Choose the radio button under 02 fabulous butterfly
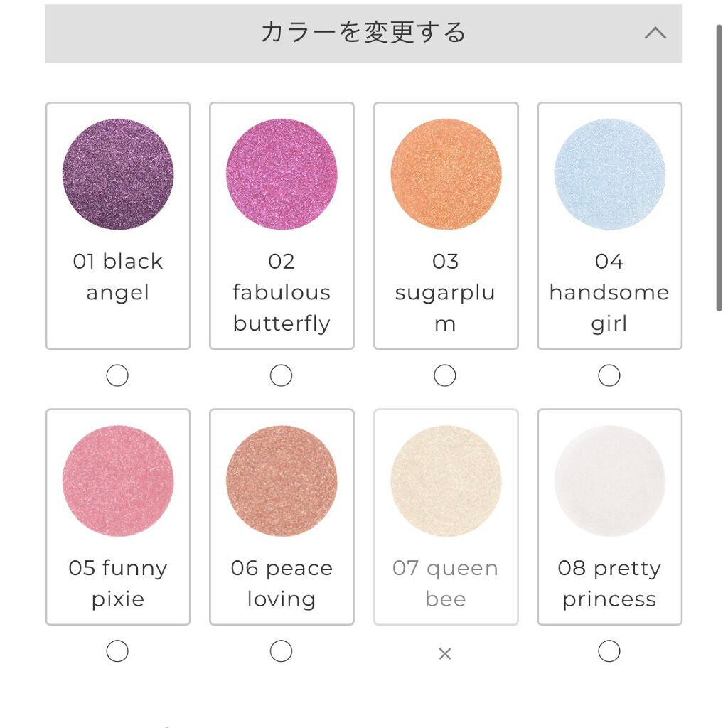 (x=282, y=375)
